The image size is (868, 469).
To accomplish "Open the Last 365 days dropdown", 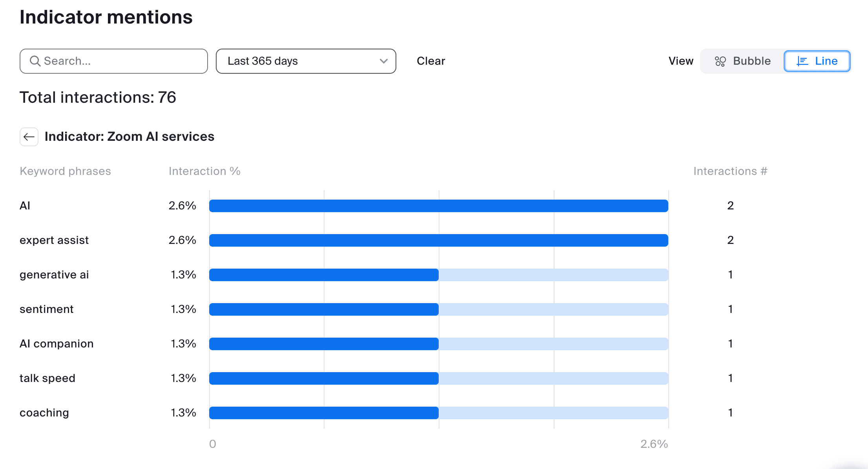I will click(x=306, y=61).
